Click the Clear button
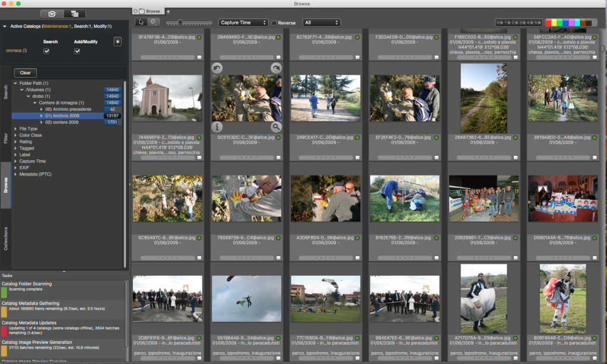This screenshot has width=607, height=364. point(25,72)
